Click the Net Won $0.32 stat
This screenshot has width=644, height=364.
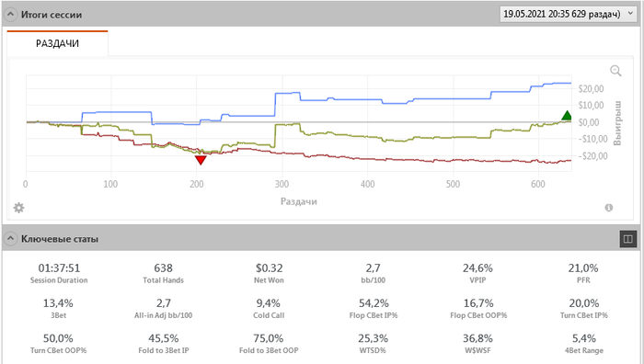(269, 273)
